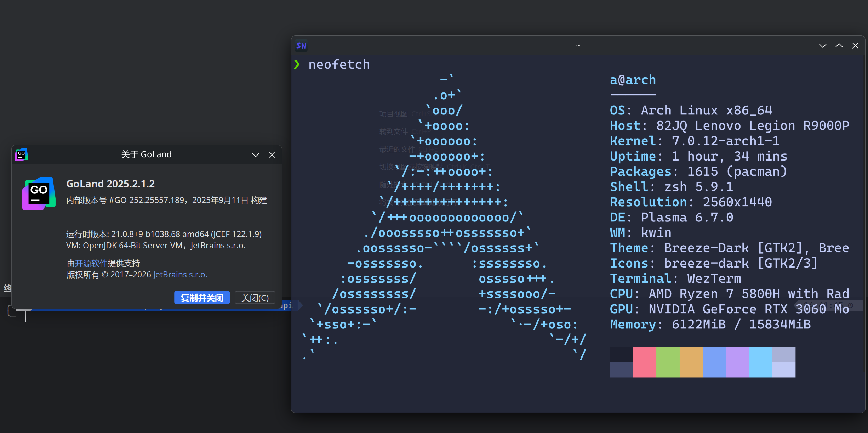This screenshot has width=868, height=433.
Task: Open the JetBrains s.r.o. copyright link
Action: tap(180, 275)
